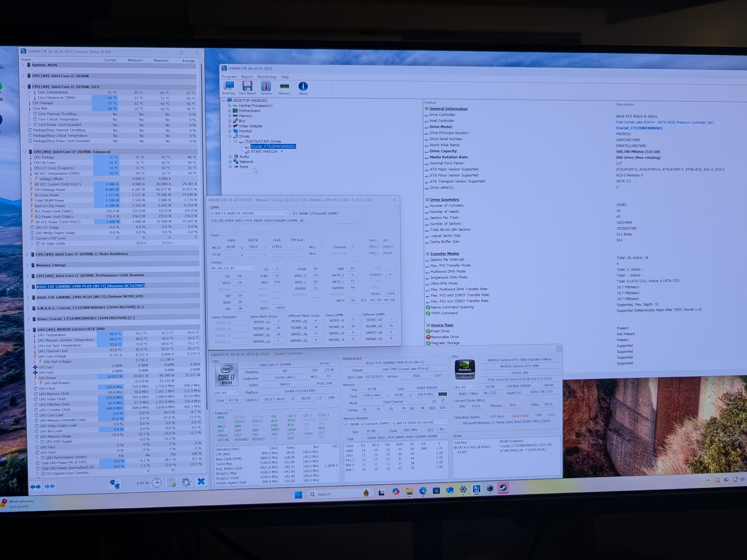
Task: Click the Crucial_CT525MX300SSD1 drive model link
Action: (x=639, y=128)
